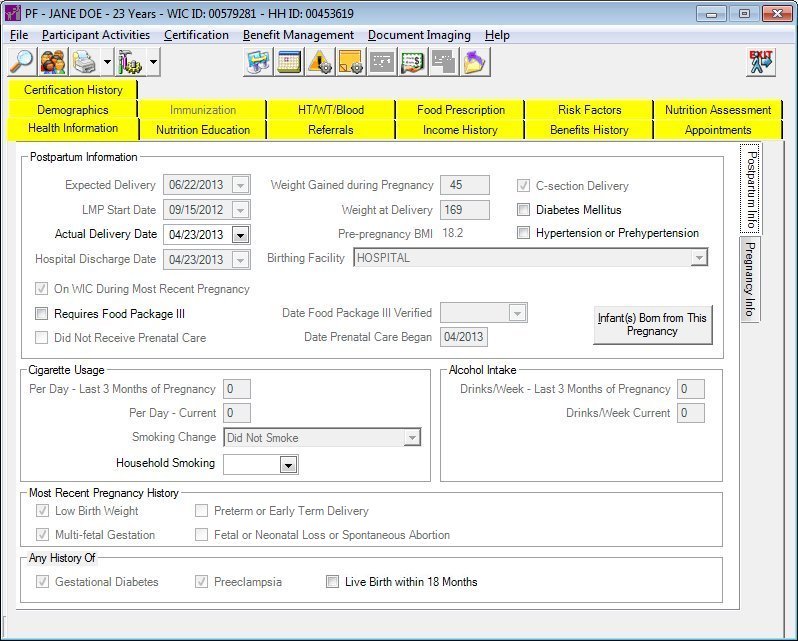Open Hospital Discharge Date dropdown
The height and width of the screenshot is (641, 798).
(x=241, y=260)
